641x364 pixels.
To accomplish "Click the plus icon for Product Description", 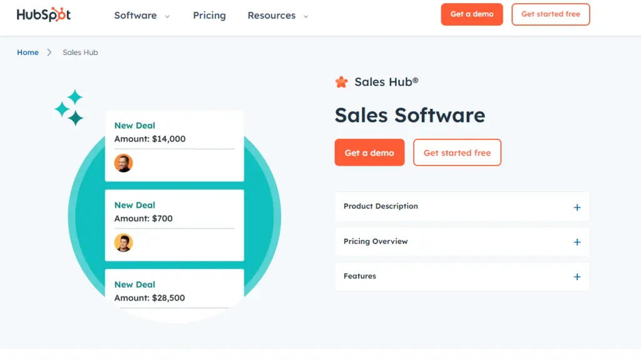I will point(577,208).
